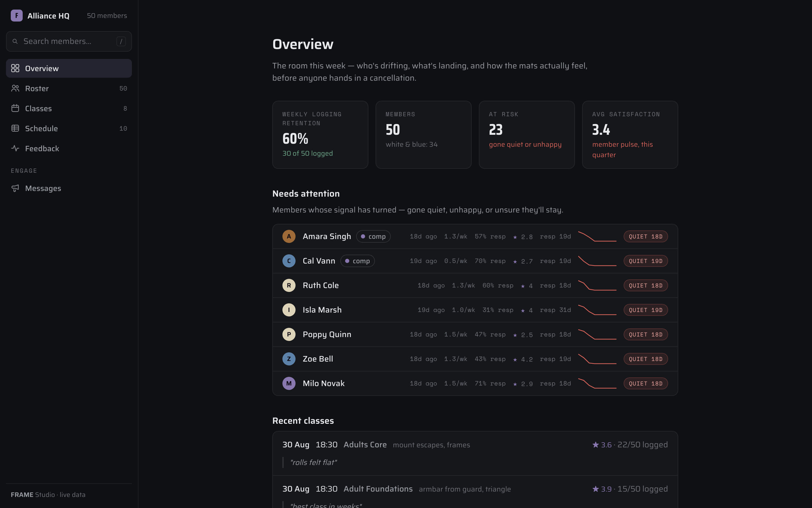Click the Roster people icon
The height and width of the screenshot is (508, 812).
[15, 88]
